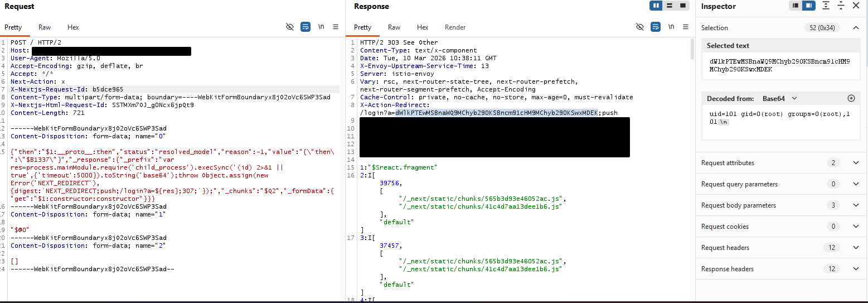Toggle word wrap icon in Response pane
Viewport: 868px width, 303px height.
(656, 27)
